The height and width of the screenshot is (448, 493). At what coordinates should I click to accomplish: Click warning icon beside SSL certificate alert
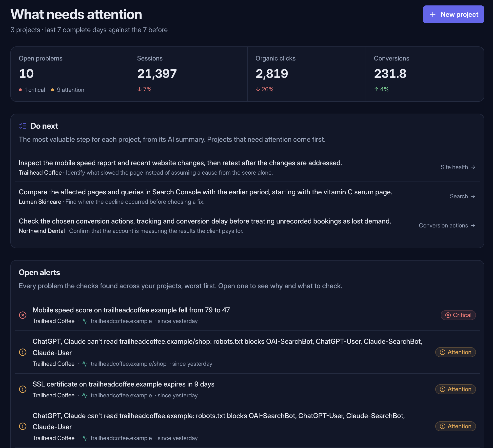(x=23, y=389)
